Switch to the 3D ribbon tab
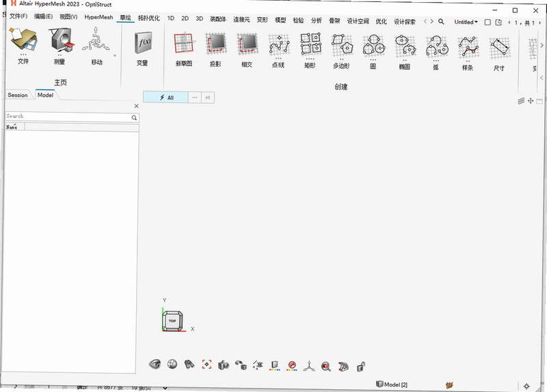547x392 pixels. (x=199, y=18)
